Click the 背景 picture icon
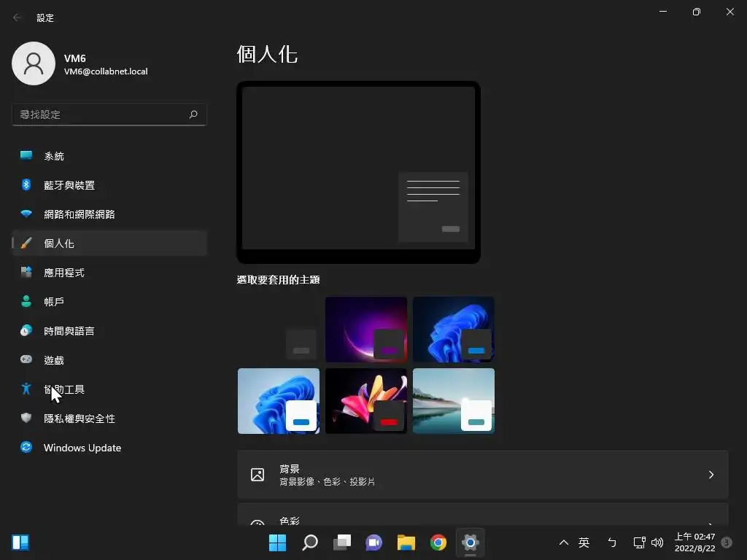The width and height of the screenshot is (747, 560). [258, 475]
